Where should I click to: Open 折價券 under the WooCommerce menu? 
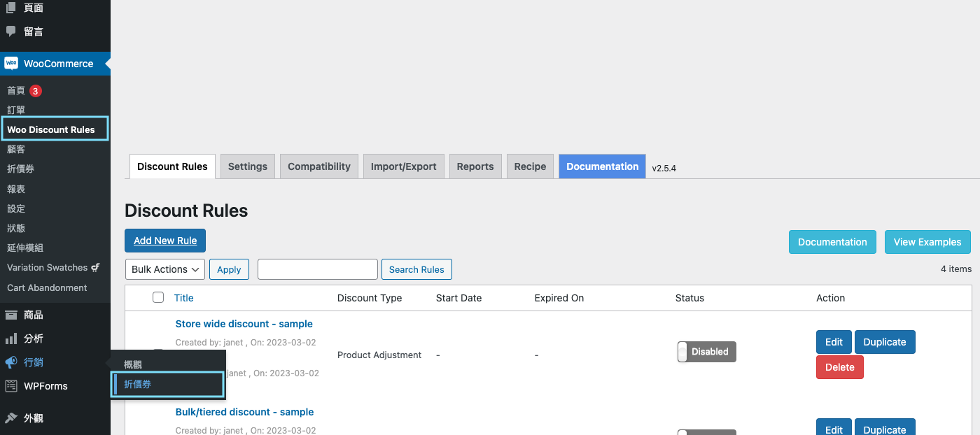click(x=21, y=169)
